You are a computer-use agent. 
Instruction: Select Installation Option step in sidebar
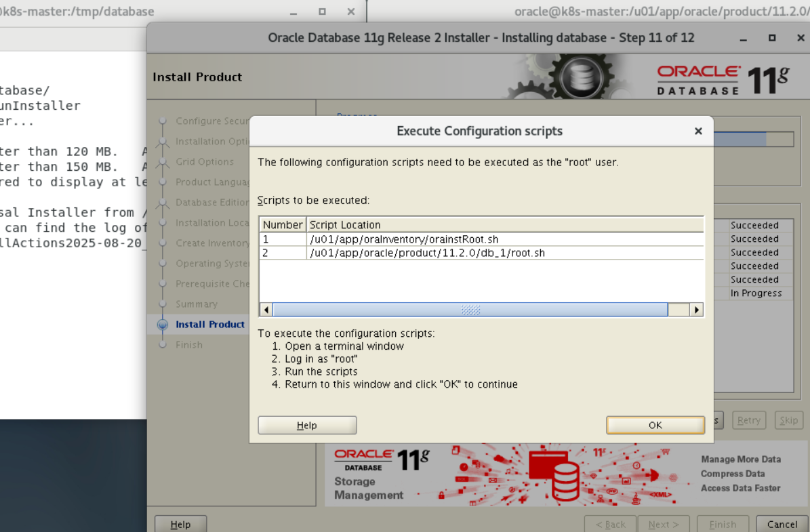212,142
